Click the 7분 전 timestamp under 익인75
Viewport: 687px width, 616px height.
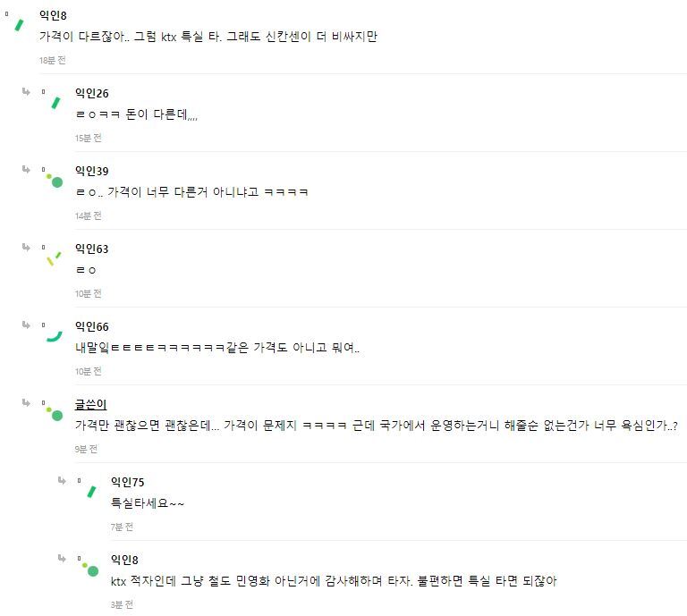[122, 527]
